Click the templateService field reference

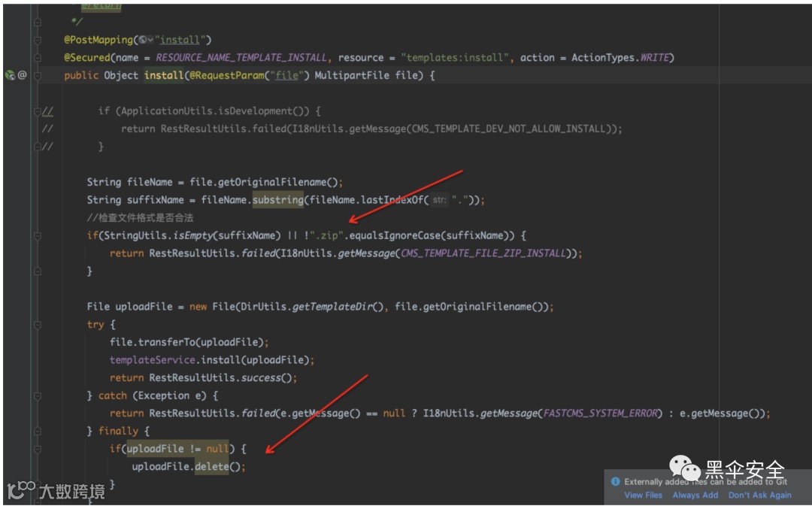click(x=152, y=360)
